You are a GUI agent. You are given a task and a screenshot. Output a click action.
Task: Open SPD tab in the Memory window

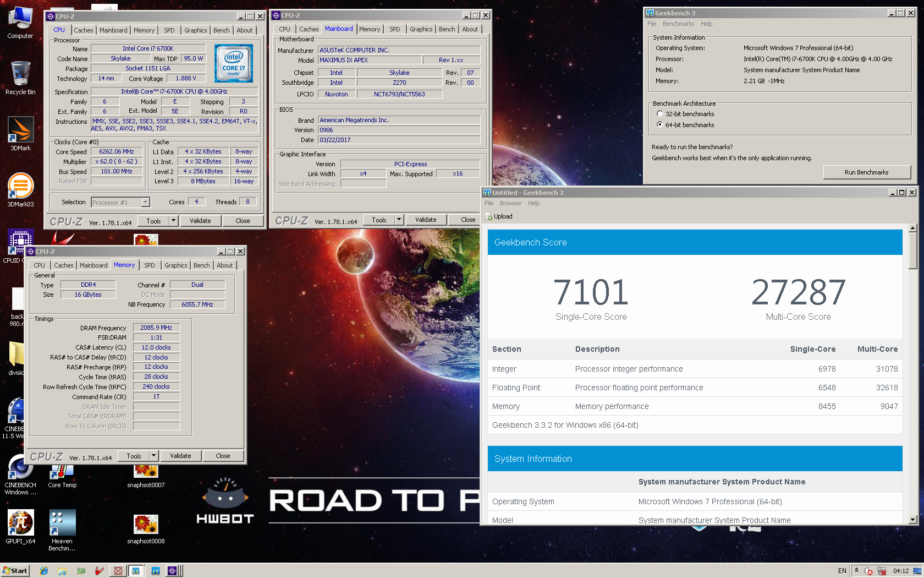[150, 265]
